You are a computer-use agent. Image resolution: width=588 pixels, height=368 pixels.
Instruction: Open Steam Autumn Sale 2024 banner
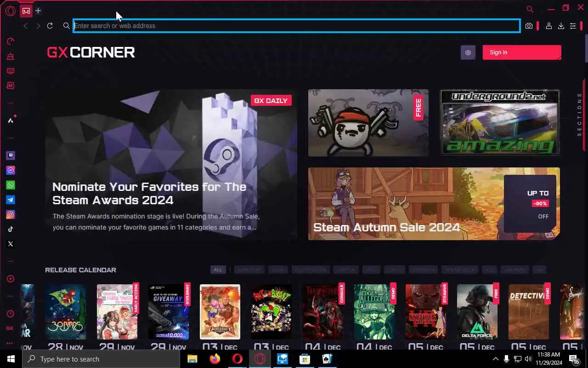point(434,204)
